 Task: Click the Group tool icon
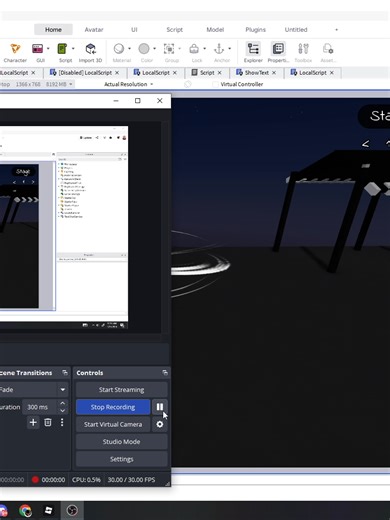coord(169,49)
